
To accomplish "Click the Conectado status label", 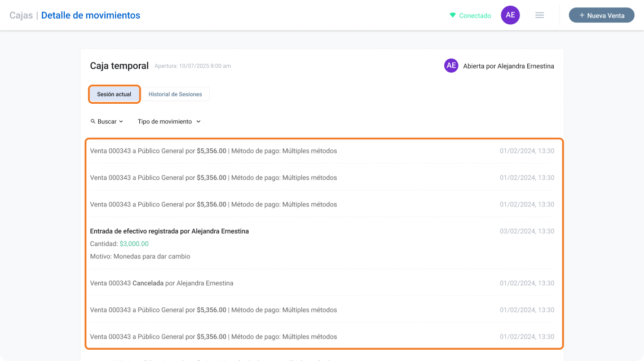I will coord(475,16).
